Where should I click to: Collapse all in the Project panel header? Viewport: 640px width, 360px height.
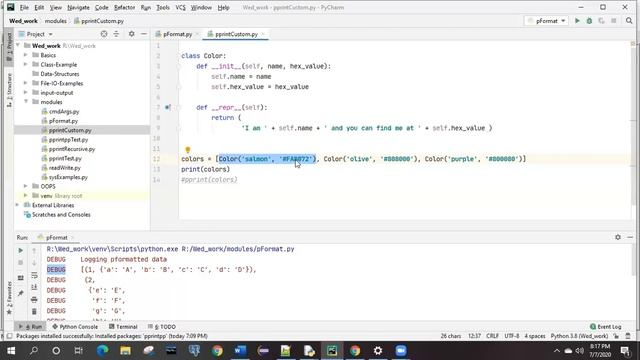(x=116, y=34)
